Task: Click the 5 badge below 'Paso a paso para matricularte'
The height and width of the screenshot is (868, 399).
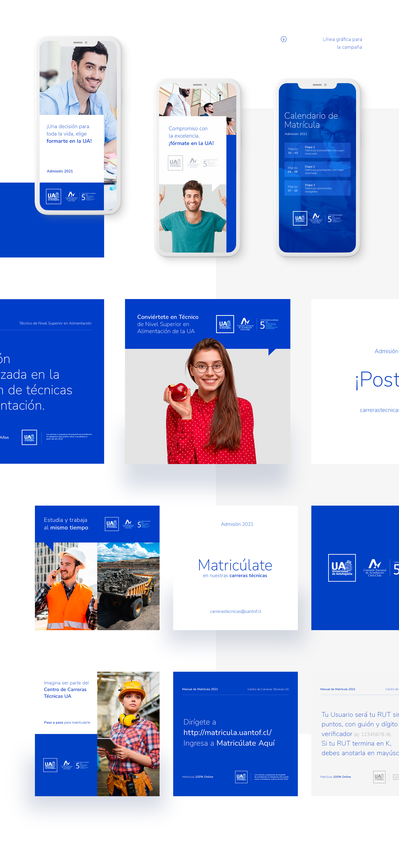Action: pyautogui.click(x=82, y=765)
